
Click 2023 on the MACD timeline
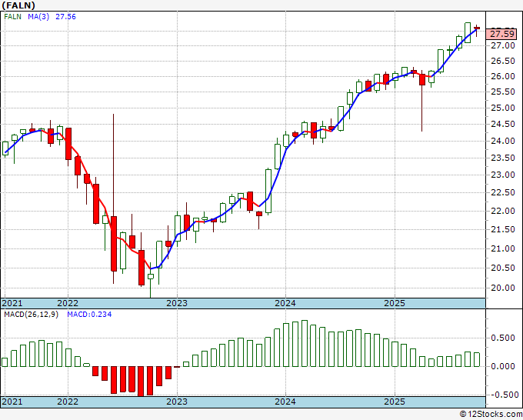pos(177,402)
